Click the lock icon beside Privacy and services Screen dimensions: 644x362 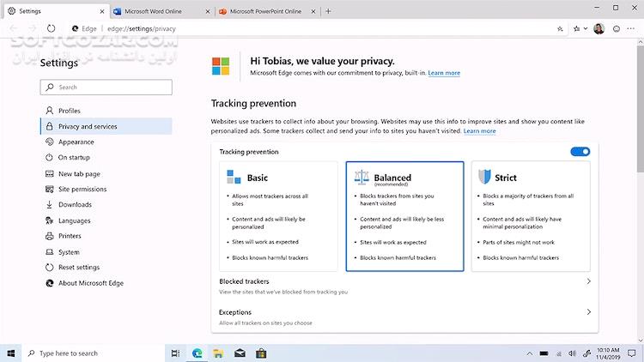(x=49, y=126)
